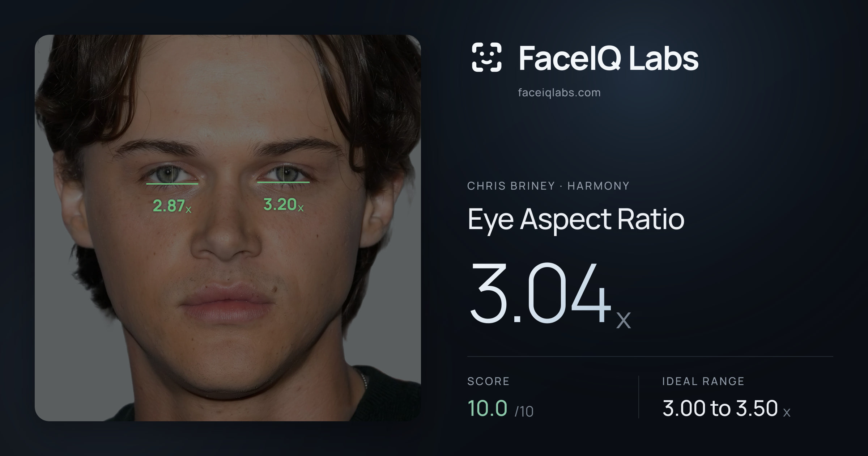Click the FaceIQ Labs brand title
The height and width of the screenshot is (456, 868).
(x=608, y=58)
